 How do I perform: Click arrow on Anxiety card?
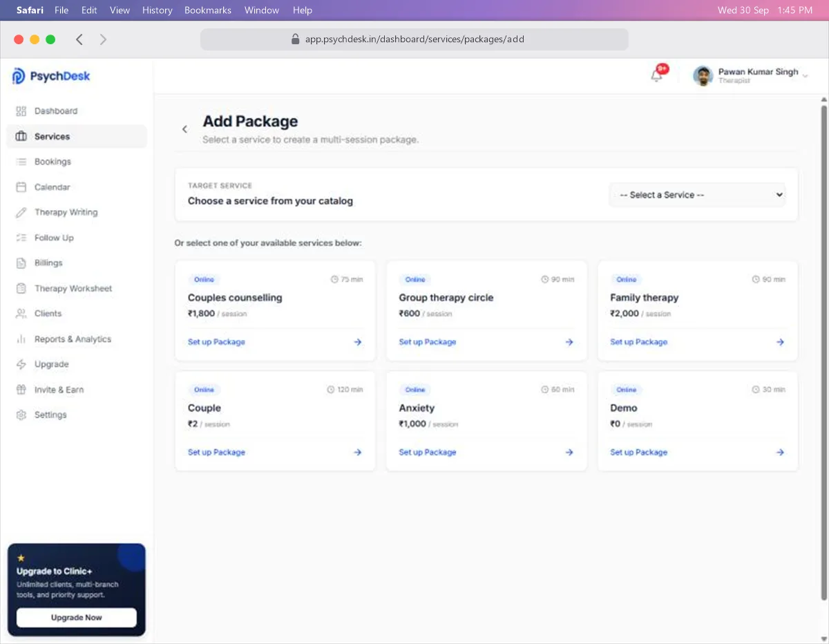point(569,453)
